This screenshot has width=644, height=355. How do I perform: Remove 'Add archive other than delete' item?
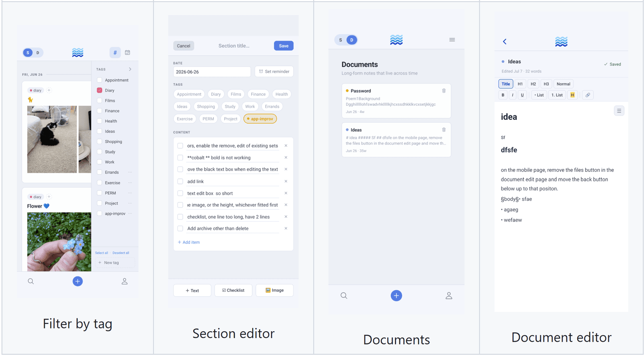(286, 228)
